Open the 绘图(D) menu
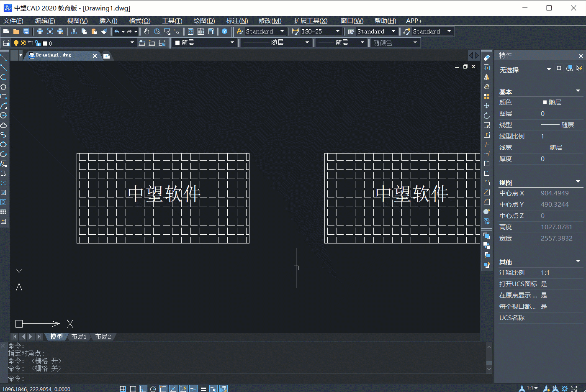586x392 pixels. point(204,20)
